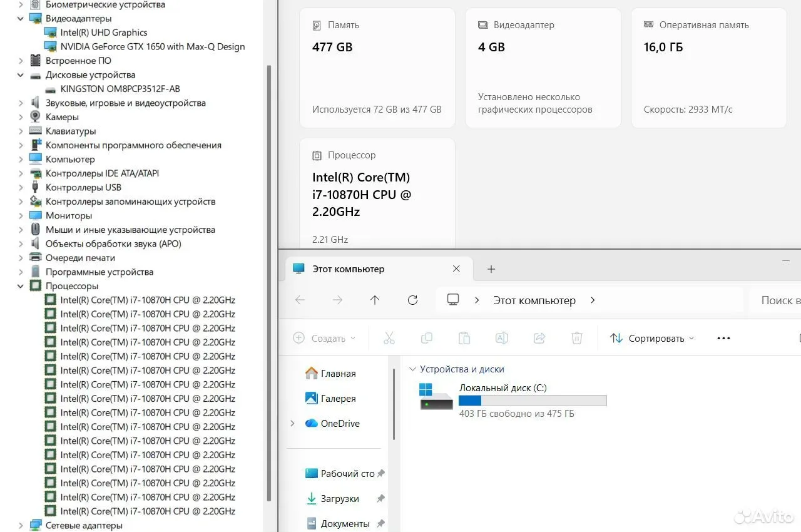Click the Copy icon in File Explorer toolbar
This screenshot has height=532, width=801.
(427, 338)
